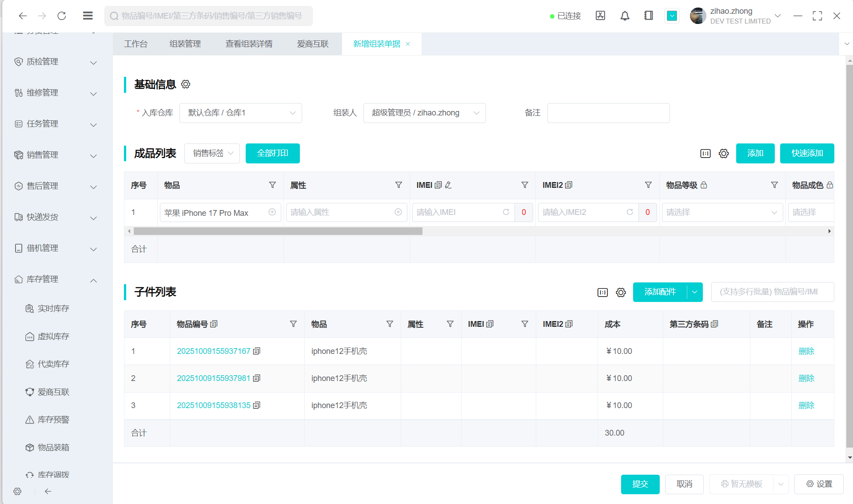Open the 入库仓库 warehouse dropdown
This screenshot has width=853, height=504.
tap(240, 113)
